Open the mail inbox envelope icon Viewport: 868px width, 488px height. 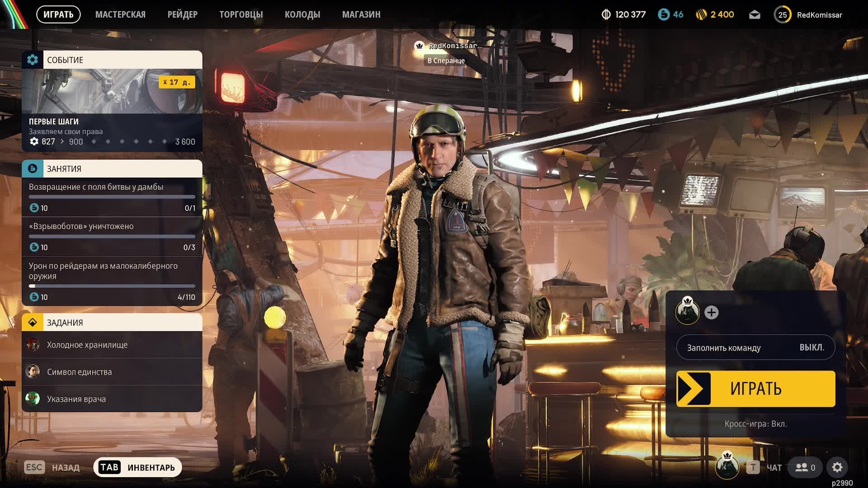click(x=755, y=15)
